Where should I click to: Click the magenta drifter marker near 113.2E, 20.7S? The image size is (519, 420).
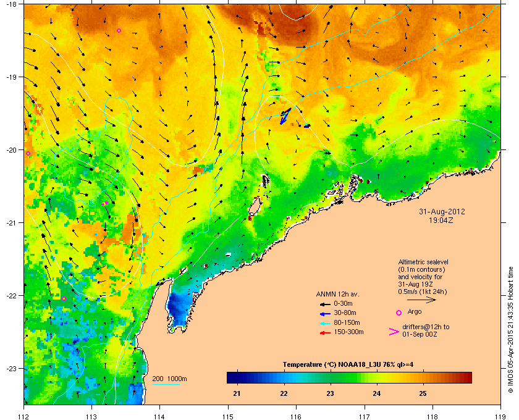pyautogui.click(x=104, y=204)
